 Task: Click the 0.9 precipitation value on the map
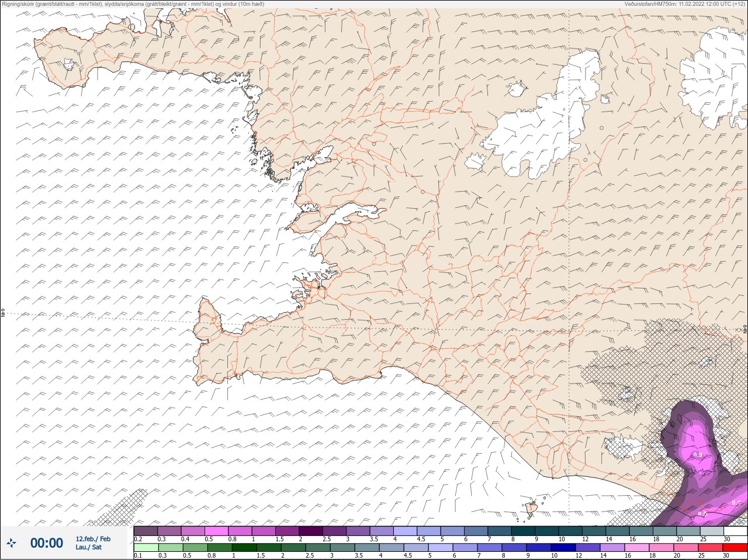coord(697,455)
